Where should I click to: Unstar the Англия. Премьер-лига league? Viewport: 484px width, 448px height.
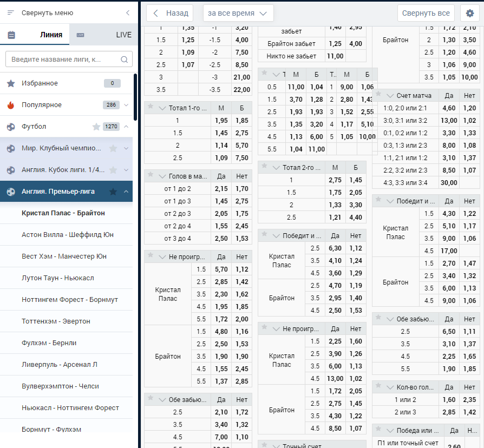[x=113, y=192]
